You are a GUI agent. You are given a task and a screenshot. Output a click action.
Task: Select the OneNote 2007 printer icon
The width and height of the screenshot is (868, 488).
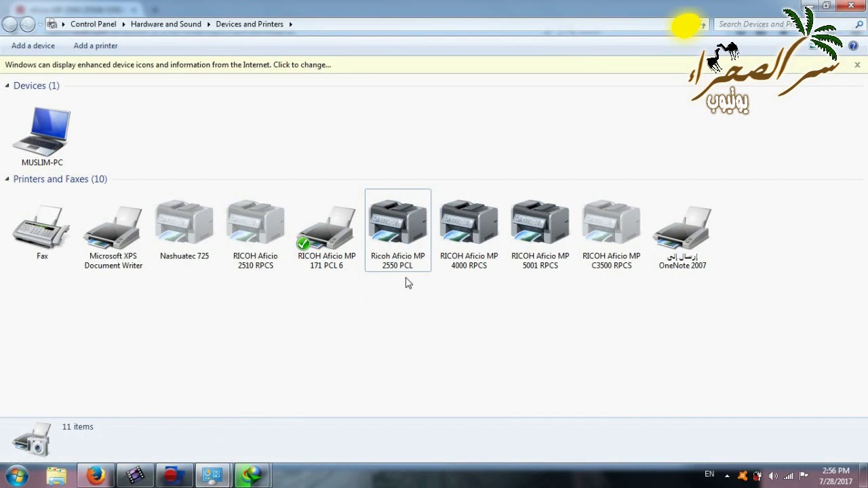(682, 229)
